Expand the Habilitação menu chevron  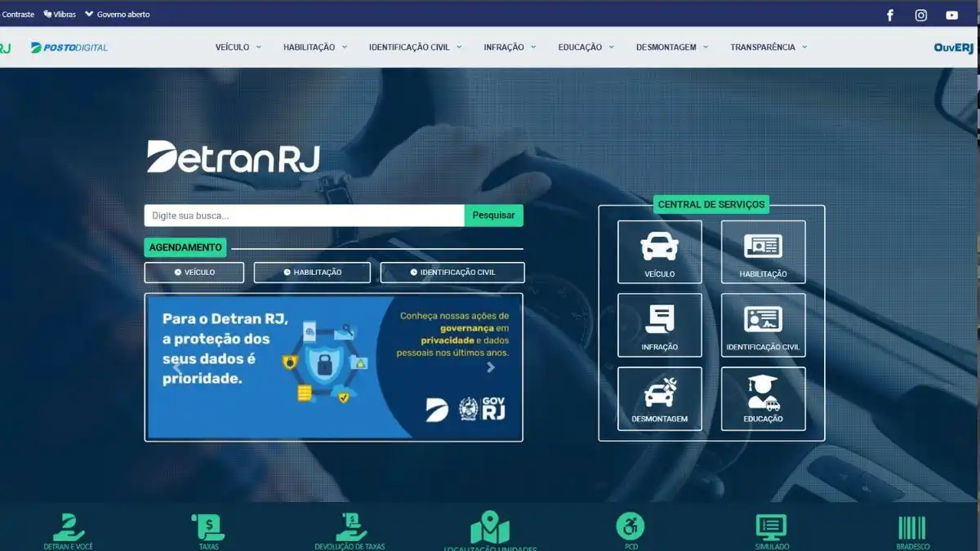[x=345, y=47]
